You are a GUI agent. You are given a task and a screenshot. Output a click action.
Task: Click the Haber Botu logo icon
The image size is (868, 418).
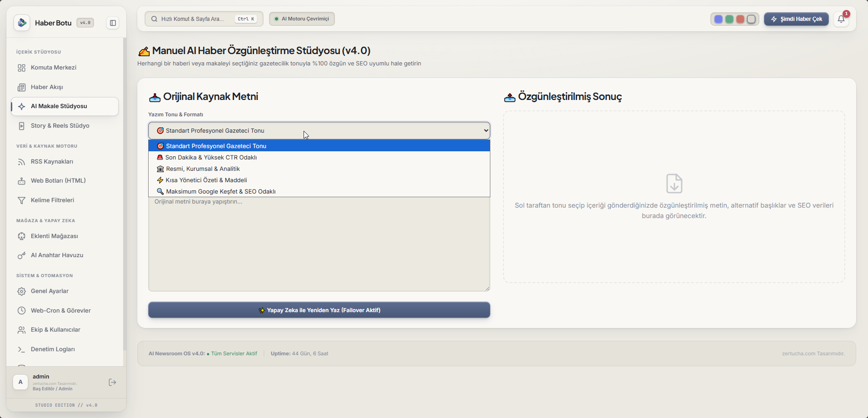(22, 23)
